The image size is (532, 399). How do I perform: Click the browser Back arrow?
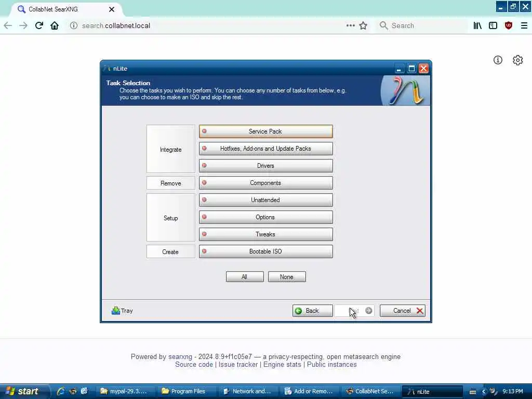click(x=8, y=25)
